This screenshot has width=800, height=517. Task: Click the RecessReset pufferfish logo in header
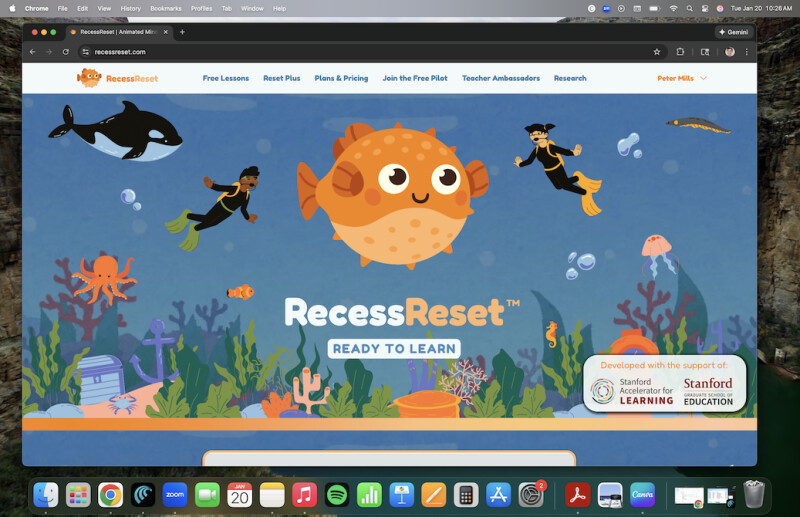[117, 78]
